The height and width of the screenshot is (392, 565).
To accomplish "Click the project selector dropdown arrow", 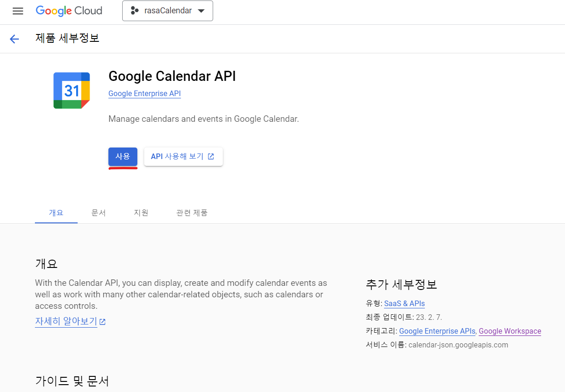I will (201, 11).
